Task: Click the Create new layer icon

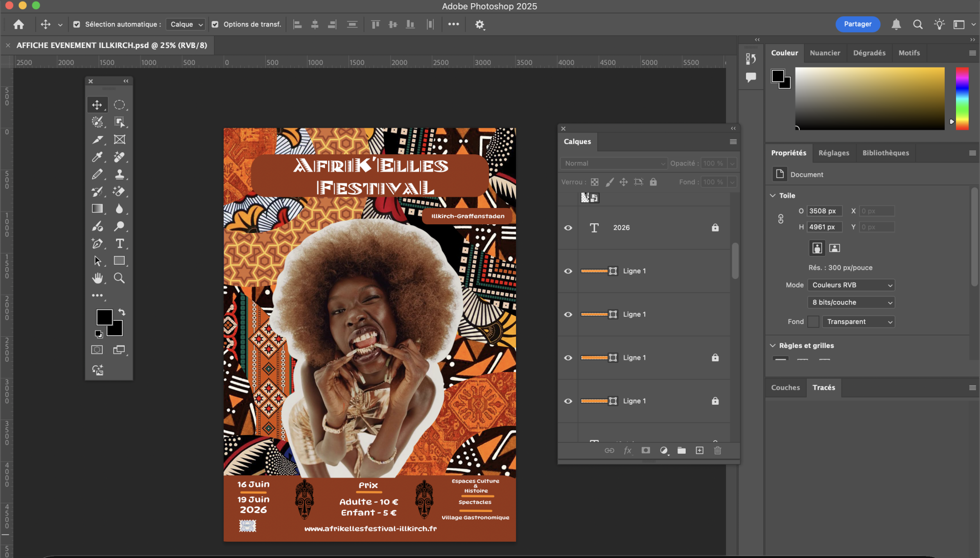Action: [699, 451]
